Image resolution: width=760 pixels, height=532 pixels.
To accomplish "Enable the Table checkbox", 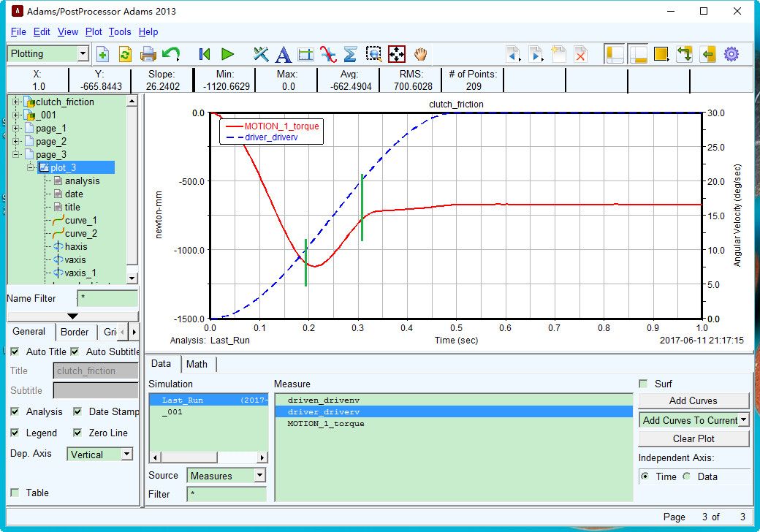I will point(15,493).
